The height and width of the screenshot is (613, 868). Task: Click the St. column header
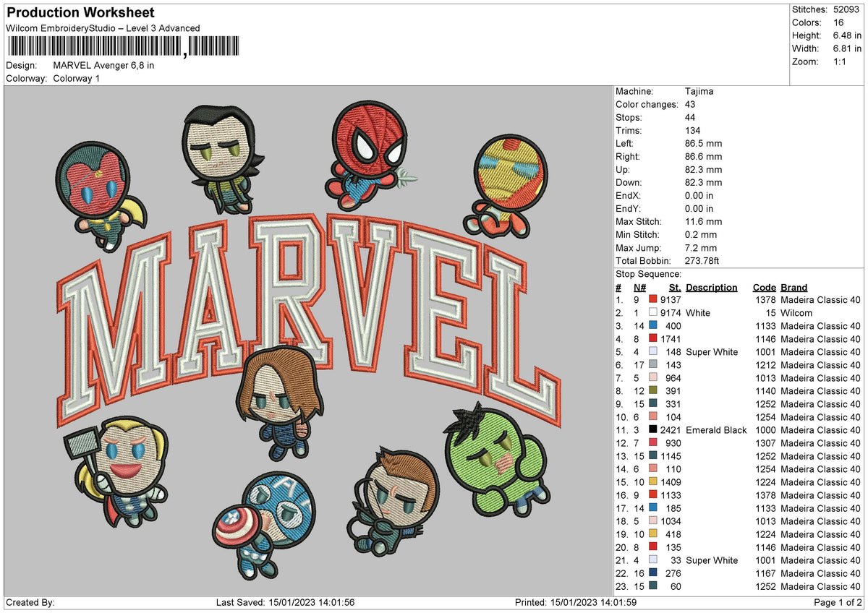click(674, 287)
